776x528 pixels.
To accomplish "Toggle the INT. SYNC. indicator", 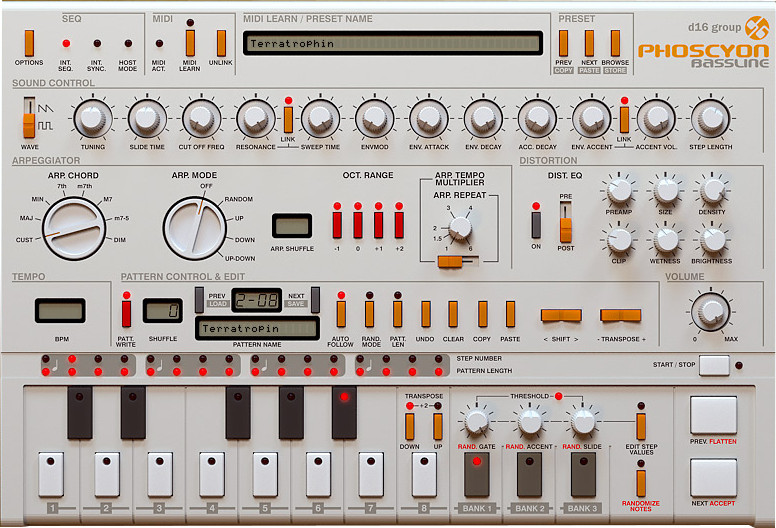I will pos(97,44).
